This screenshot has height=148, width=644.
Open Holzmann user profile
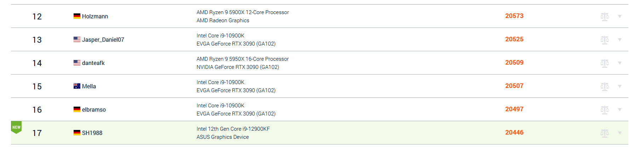click(95, 17)
